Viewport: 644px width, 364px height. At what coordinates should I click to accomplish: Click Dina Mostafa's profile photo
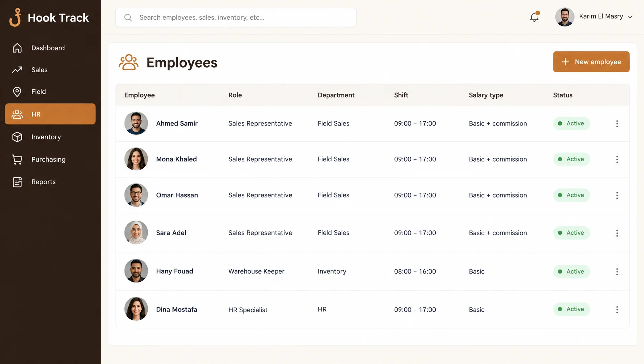point(136,309)
